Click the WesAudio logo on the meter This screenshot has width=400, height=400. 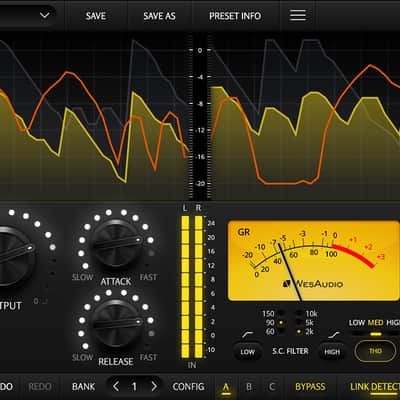[x=313, y=284]
